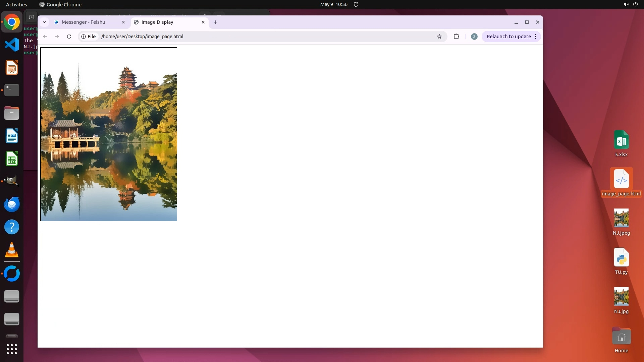Reload the page with the refresh icon
Screen dimensions: 644x362
[69, 37]
